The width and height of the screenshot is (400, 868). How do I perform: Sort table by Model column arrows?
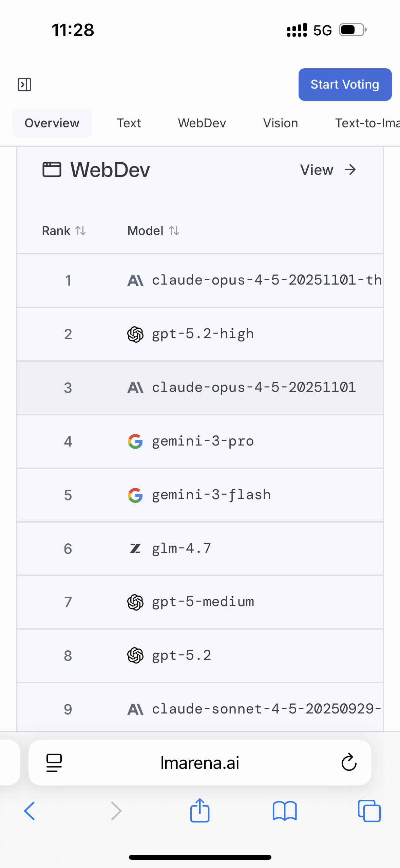(174, 231)
